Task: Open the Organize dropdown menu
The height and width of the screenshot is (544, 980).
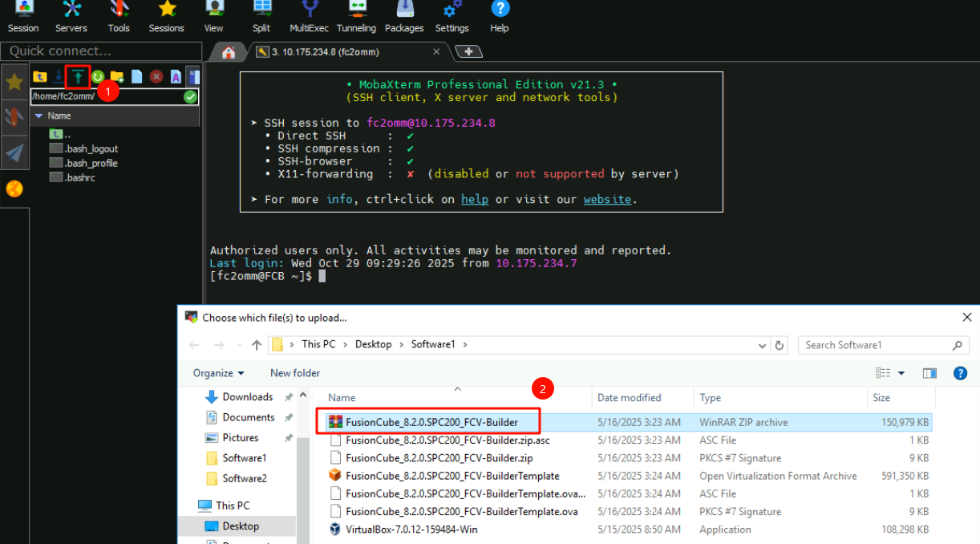Action: pyautogui.click(x=218, y=373)
